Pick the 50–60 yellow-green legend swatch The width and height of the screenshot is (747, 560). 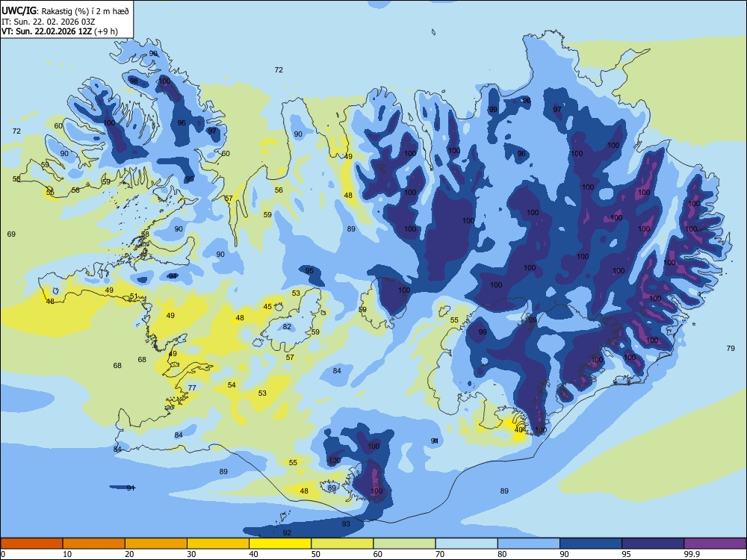342,544
